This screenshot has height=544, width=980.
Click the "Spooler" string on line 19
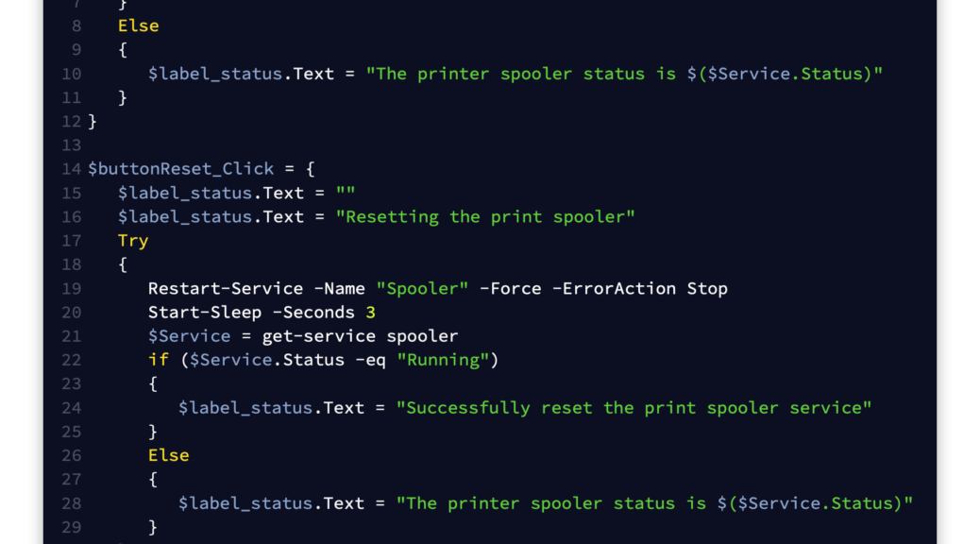point(422,288)
